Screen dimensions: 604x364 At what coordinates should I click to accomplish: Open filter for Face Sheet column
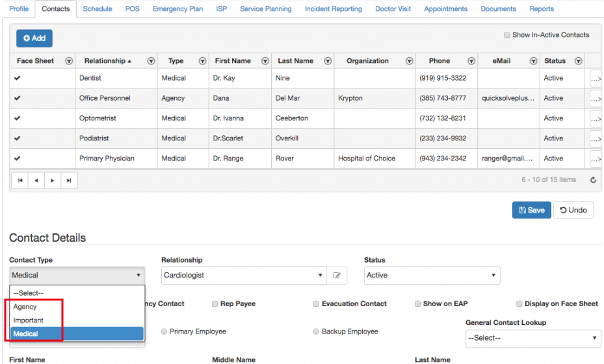pos(69,61)
